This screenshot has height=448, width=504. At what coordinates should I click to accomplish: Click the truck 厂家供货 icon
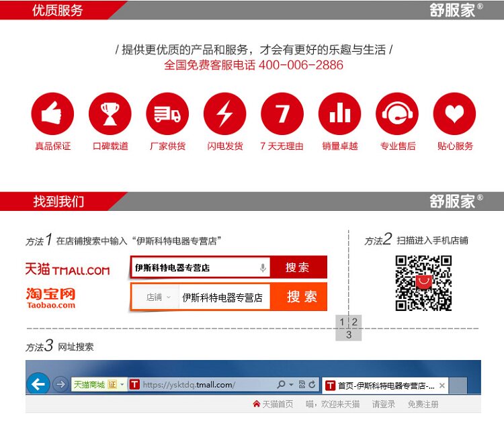point(167,114)
